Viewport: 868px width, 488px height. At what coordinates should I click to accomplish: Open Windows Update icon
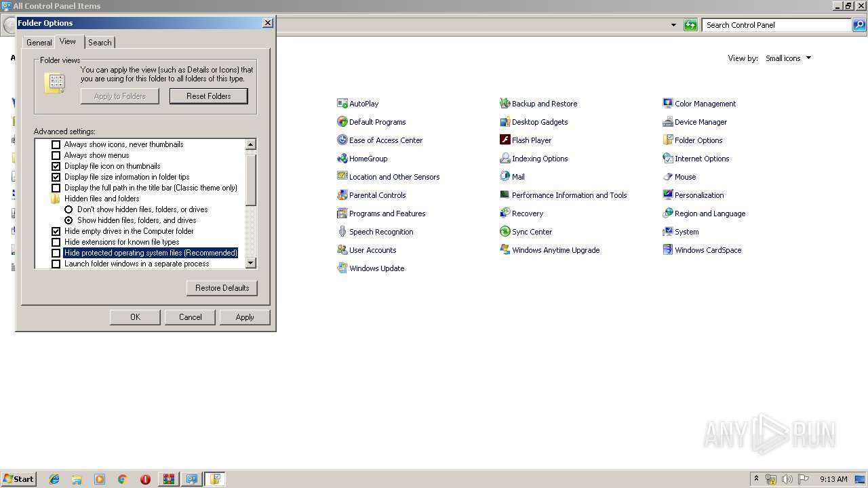pyautogui.click(x=342, y=268)
